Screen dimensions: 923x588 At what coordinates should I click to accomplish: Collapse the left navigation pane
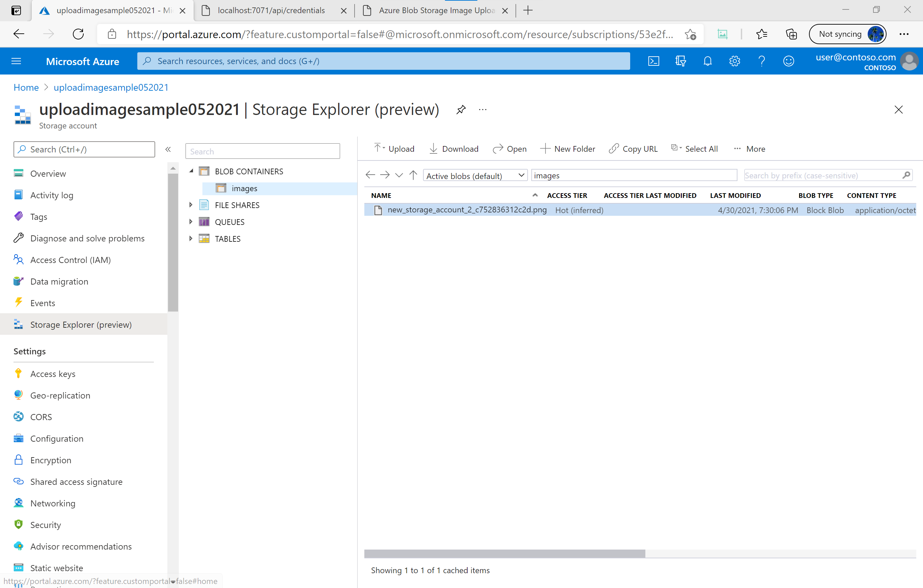(168, 149)
